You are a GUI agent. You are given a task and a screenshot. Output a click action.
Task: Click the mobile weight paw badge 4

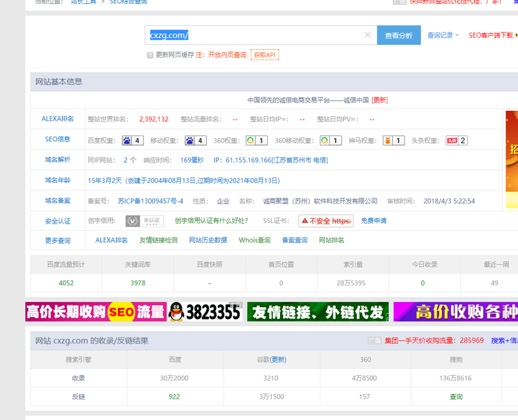coord(196,141)
